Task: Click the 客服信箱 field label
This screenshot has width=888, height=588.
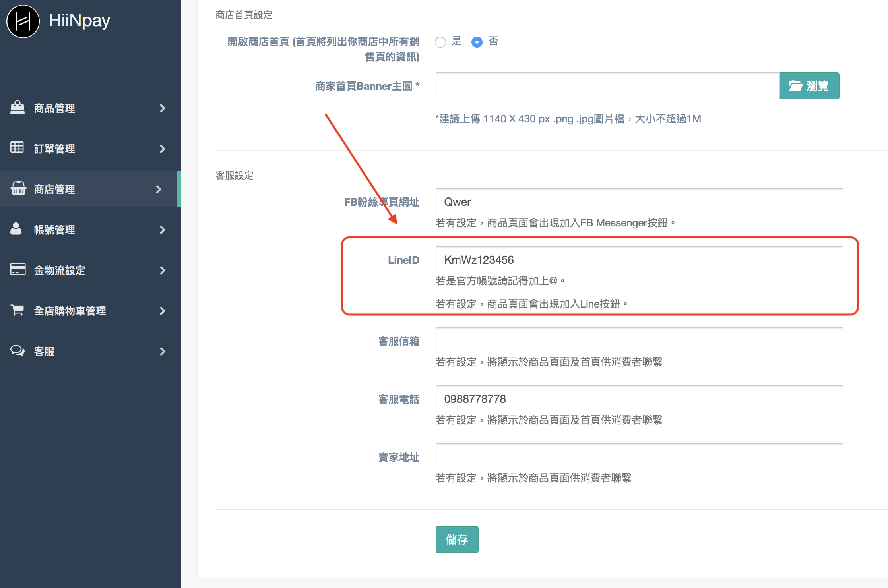Action: (399, 341)
